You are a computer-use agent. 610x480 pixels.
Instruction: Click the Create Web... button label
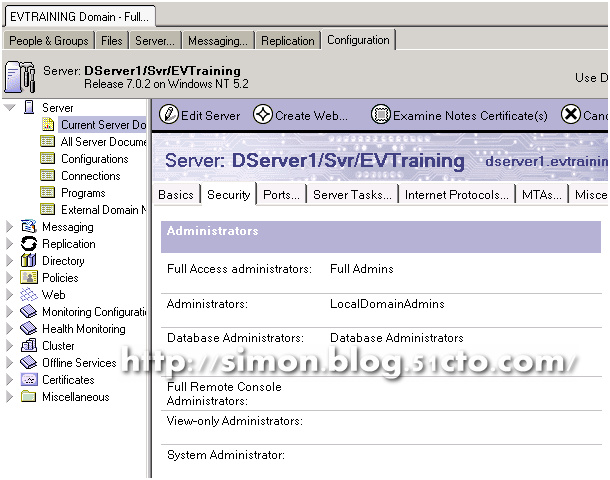coord(311,116)
